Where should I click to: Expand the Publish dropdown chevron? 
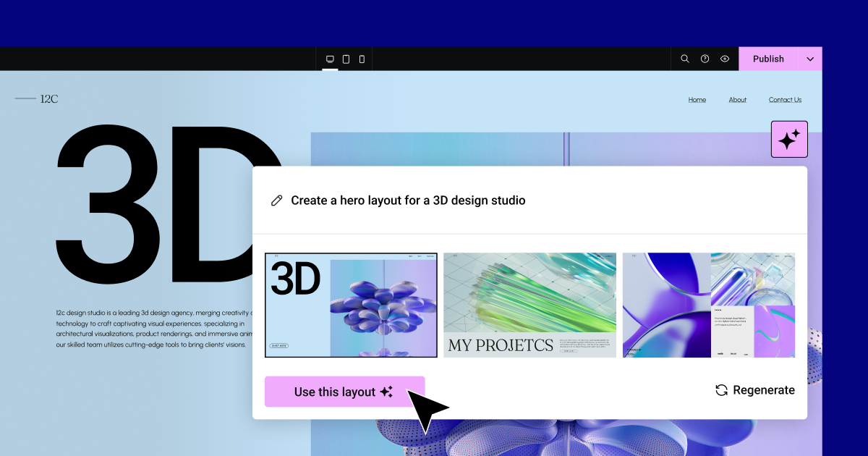(x=810, y=59)
